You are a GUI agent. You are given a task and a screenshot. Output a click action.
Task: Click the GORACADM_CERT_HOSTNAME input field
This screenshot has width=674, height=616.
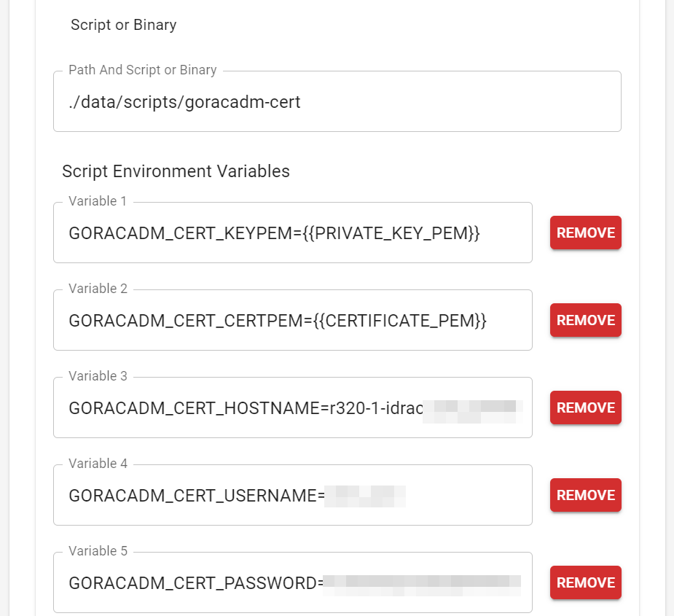(291, 408)
